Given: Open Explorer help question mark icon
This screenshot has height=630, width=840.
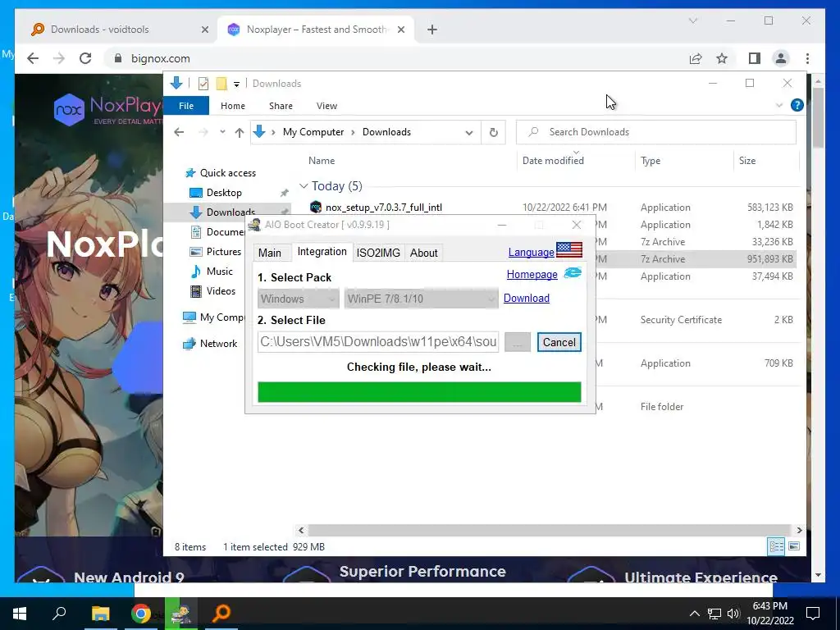Looking at the screenshot, I should [x=797, y=105].
